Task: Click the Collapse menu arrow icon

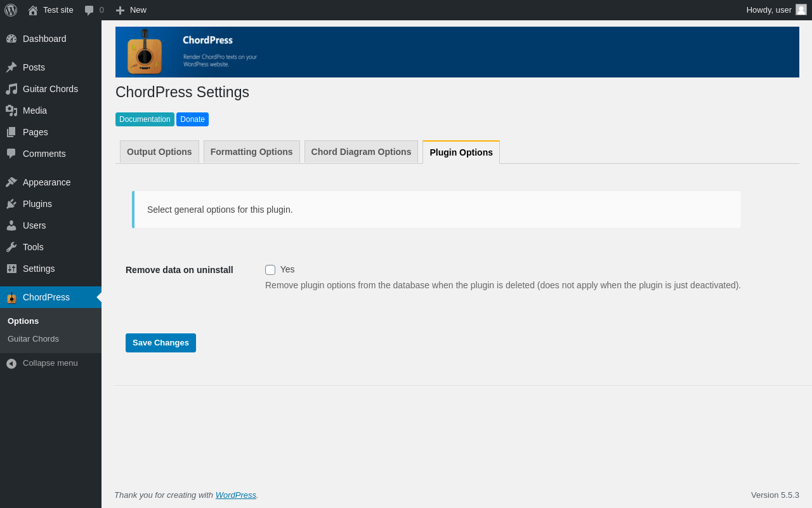Action: coord(11,363)
